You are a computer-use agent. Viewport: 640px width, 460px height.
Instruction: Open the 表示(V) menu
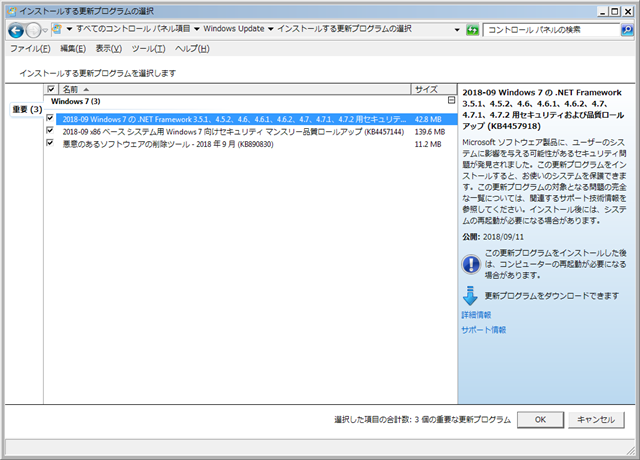click(109, 49)
